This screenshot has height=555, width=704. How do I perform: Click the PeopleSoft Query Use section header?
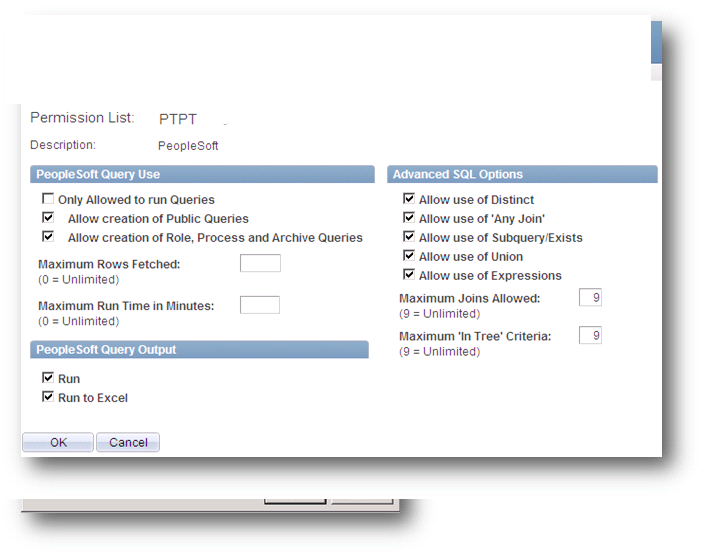pos(202,174)
